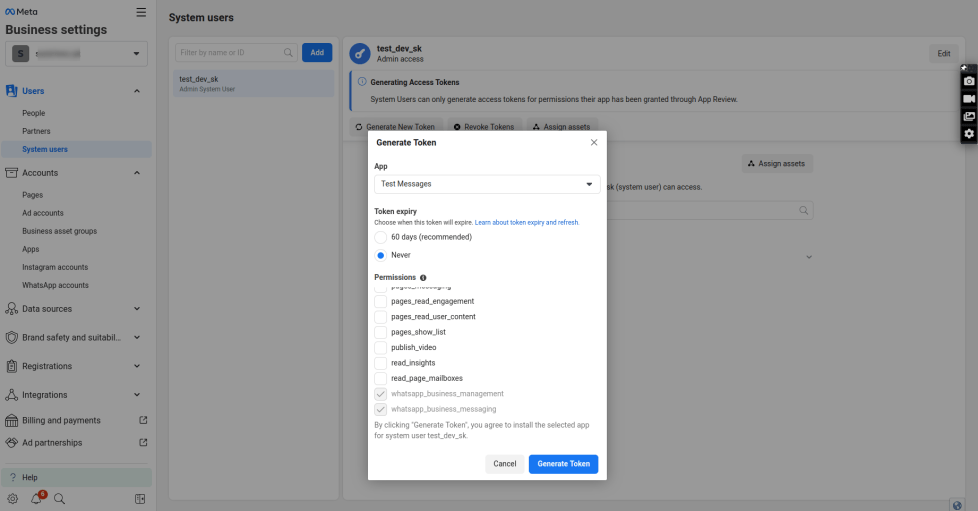Select the Never expiry option
The image size is (978, 511).
[x=380, y=255]
